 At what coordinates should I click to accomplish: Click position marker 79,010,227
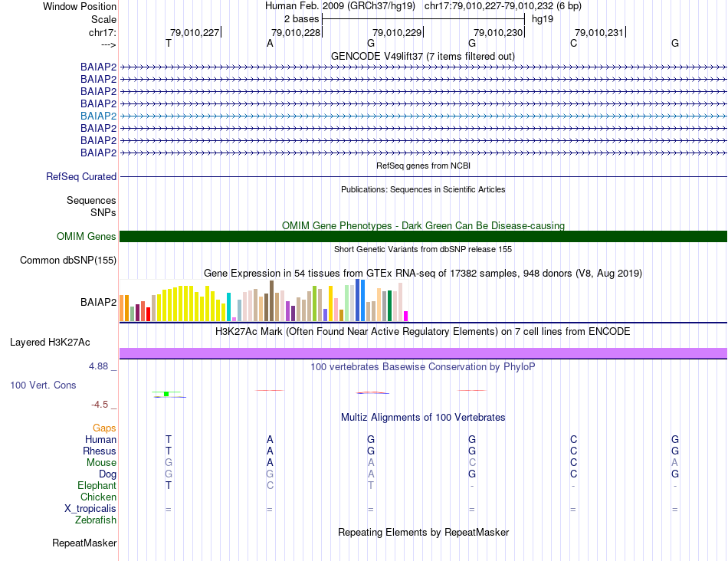pos(195,32)
